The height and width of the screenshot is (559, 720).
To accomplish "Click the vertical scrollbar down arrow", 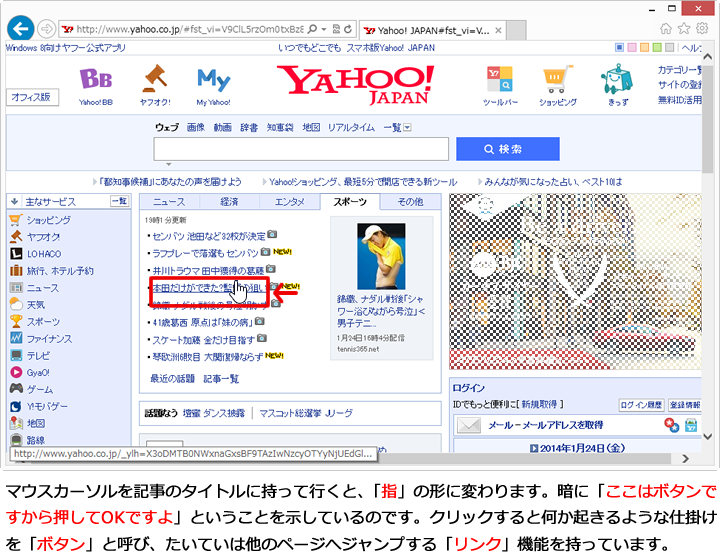I will (708, 436).
